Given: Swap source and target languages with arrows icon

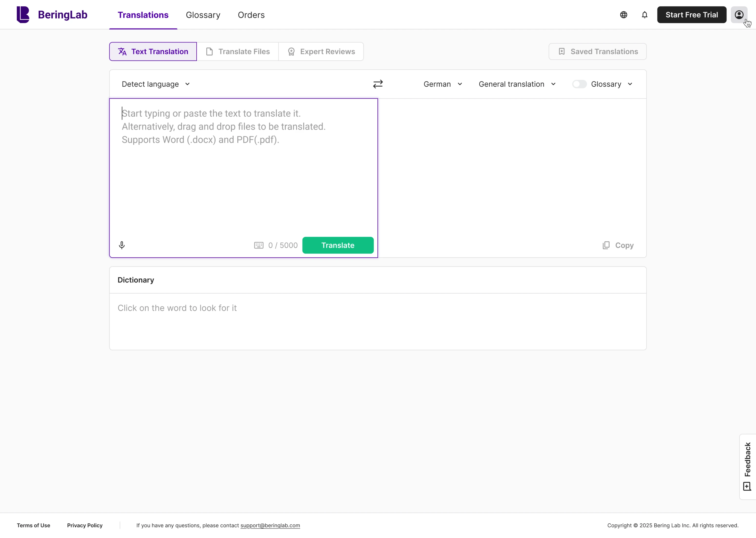Looking at the screenshot, I should point(378,84).
